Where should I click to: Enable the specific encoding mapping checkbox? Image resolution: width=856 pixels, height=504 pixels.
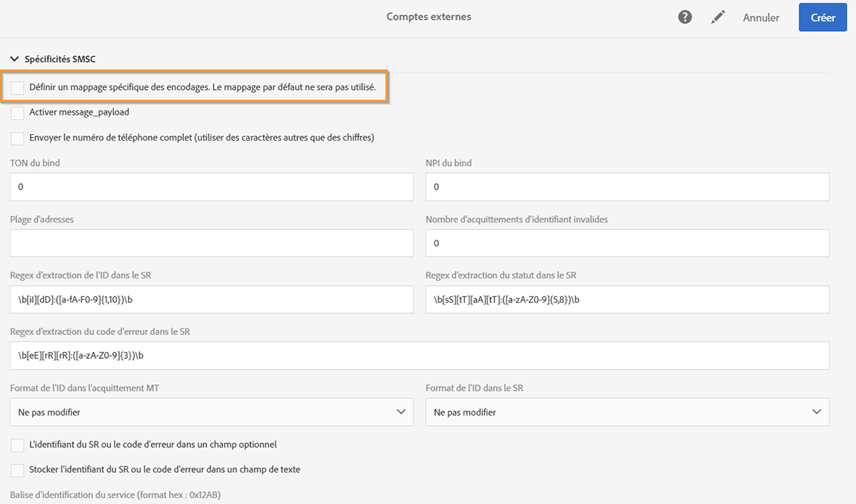(18, 89)
